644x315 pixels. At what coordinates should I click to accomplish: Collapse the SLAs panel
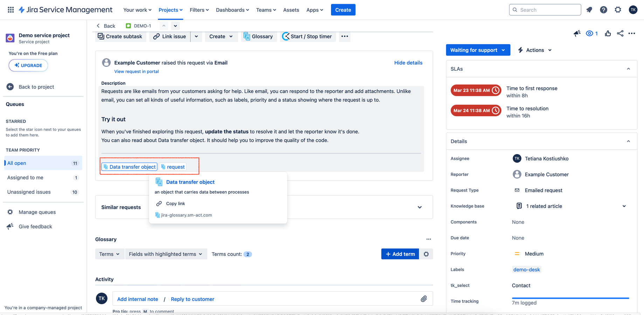[x=628, y=69]
